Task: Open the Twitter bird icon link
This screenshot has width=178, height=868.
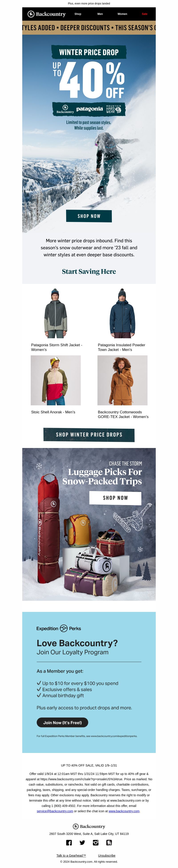Action: (82, 842)
